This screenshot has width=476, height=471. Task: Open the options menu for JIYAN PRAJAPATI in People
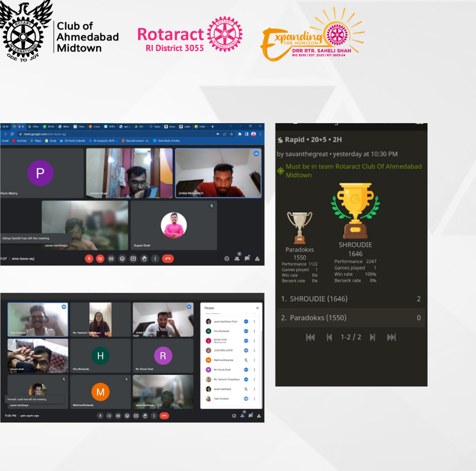pos(254,351)
